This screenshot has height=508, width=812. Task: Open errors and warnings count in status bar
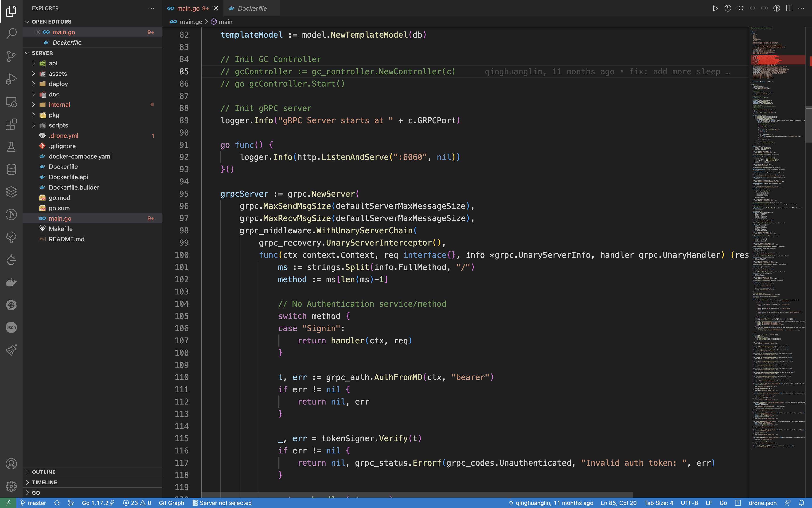pos(137,503)
